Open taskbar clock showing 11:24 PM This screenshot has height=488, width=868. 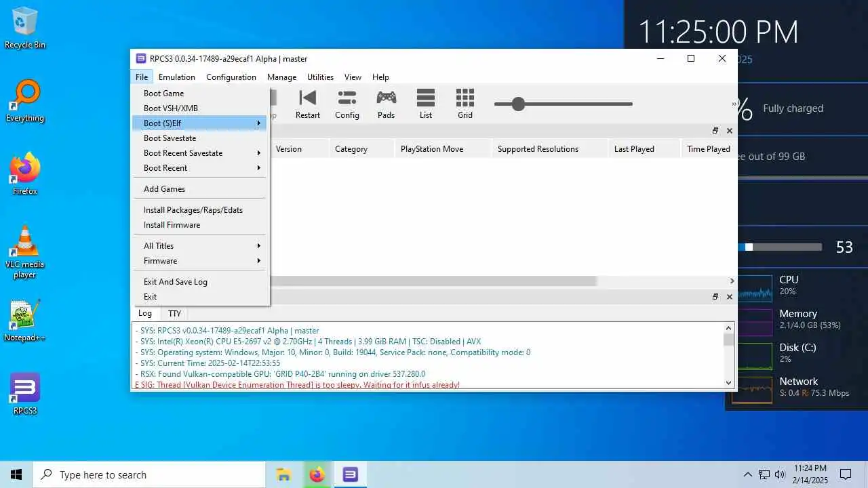[x=810, y=474]
